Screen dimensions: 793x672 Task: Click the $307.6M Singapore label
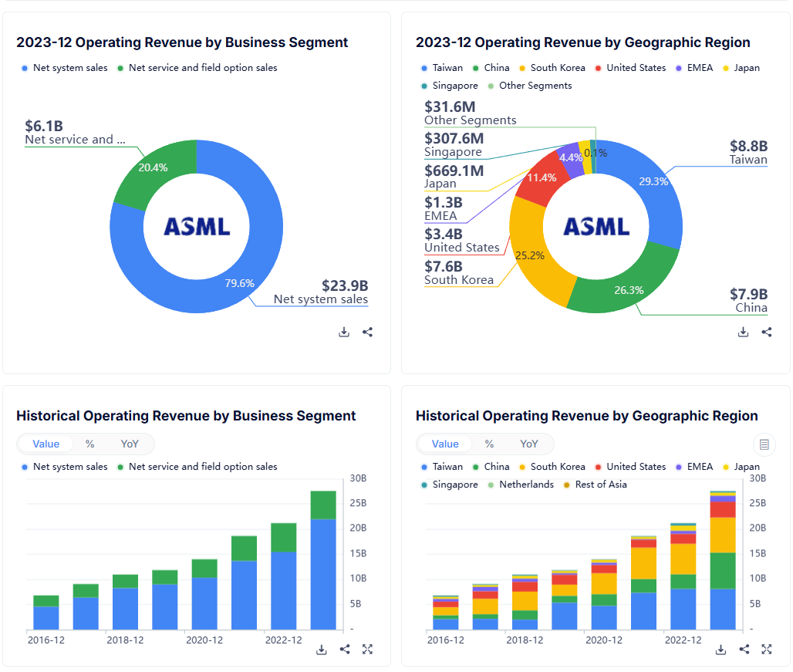pyautogui.click(x=454, y=144)
